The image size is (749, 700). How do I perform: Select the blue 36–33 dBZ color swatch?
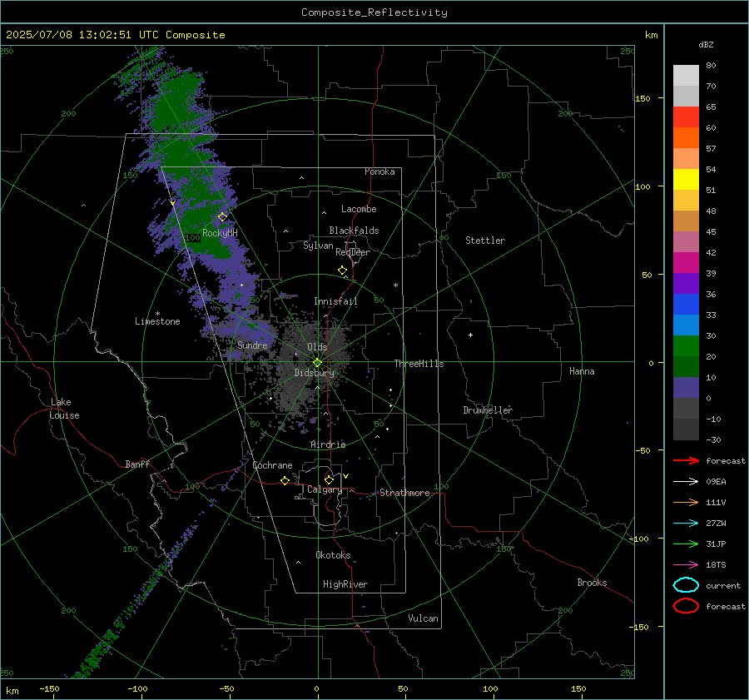pos(686,304)
